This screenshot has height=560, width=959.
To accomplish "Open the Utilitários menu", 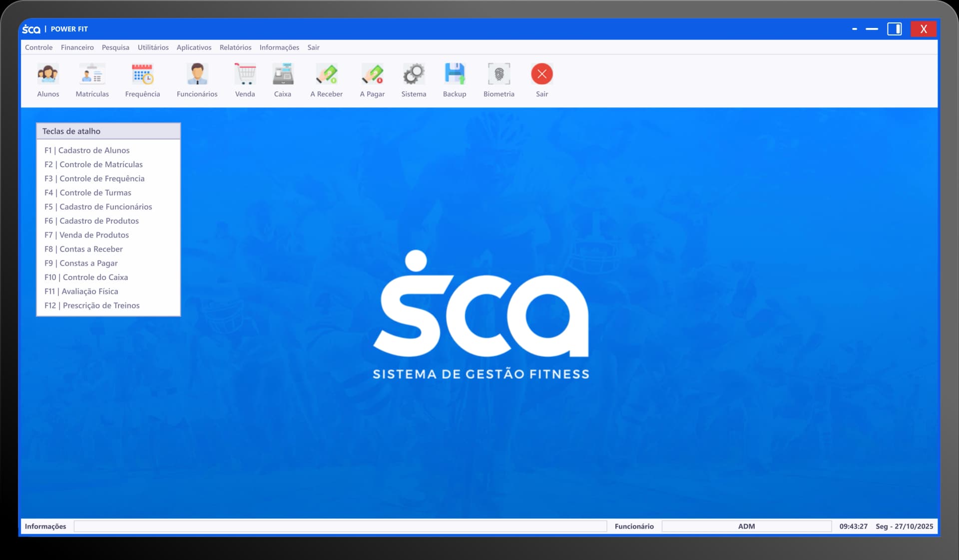I will pos(153,47).
